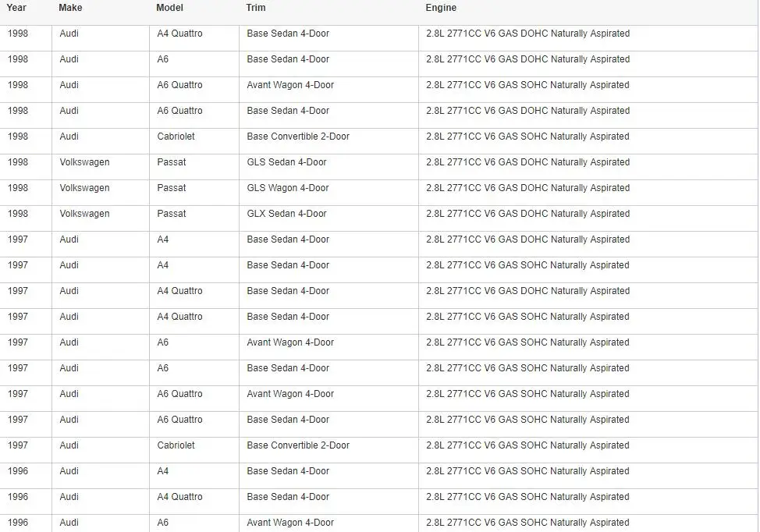
Task: Click the engine cell of 1998 Cabriolet row
Action: [588, 141]
